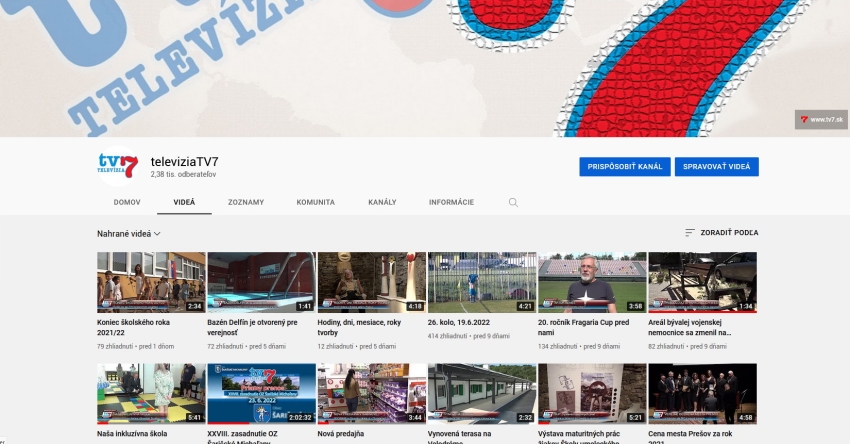The height and width of the screenshot is (444, 850).
Task: Open the Naša inkluzívna škola thumbnail
Action: tap(151, 394)
